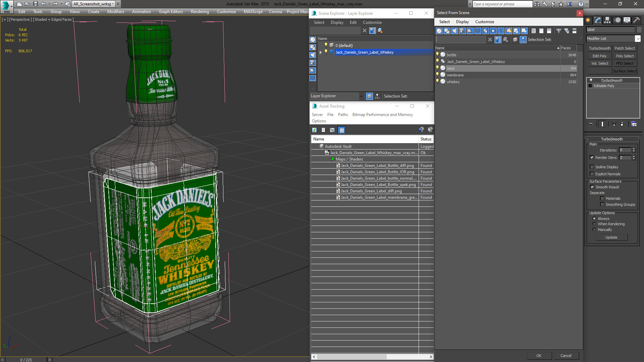Image resolution: width=644 pixels, height=362 pixels.
Task: Click Select Invert icon in Select From Scene
Action: [x=549, y=31]
